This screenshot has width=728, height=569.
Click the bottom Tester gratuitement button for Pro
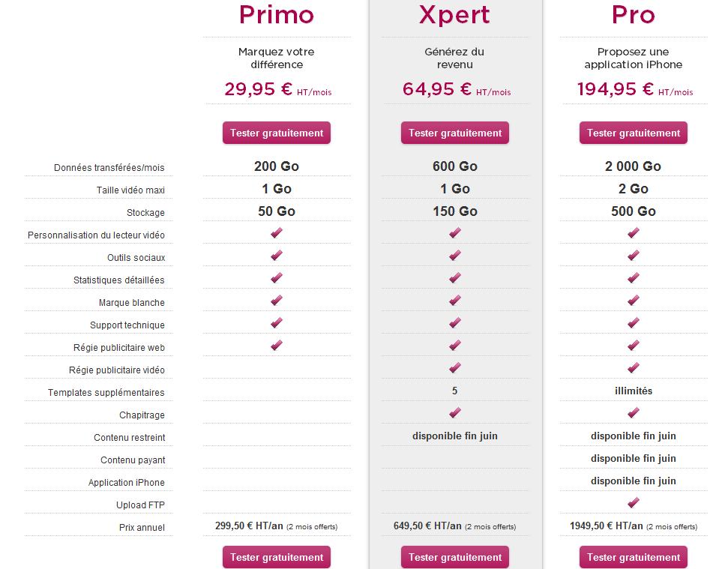[x=633, y=557]
